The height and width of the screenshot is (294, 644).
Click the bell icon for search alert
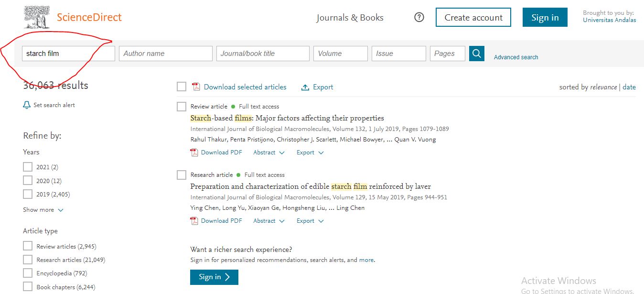tap(27, 105)
